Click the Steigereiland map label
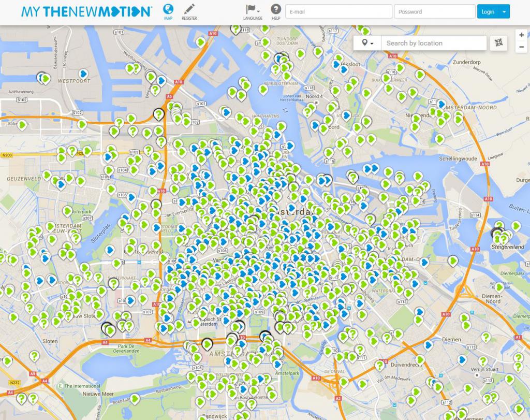This screenshot has width=530, height=420. click(508, 247)
